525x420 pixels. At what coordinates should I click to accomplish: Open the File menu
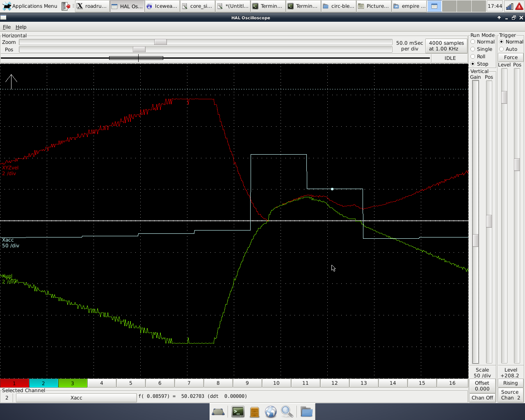click(7, 27)
